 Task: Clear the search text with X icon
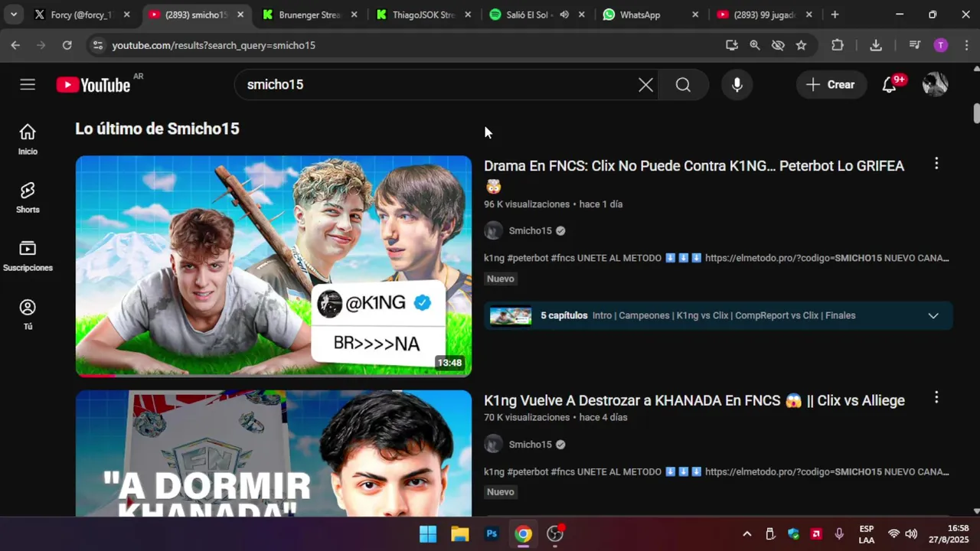coord(646,85)
